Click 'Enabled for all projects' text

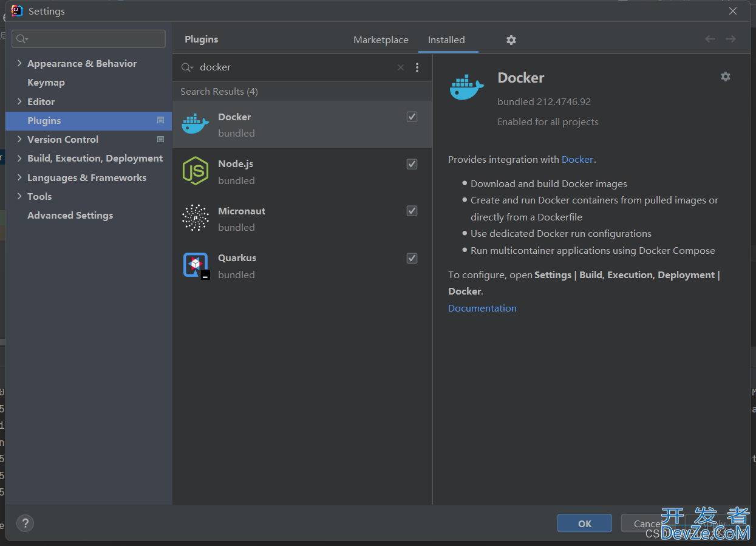point(548,121)
